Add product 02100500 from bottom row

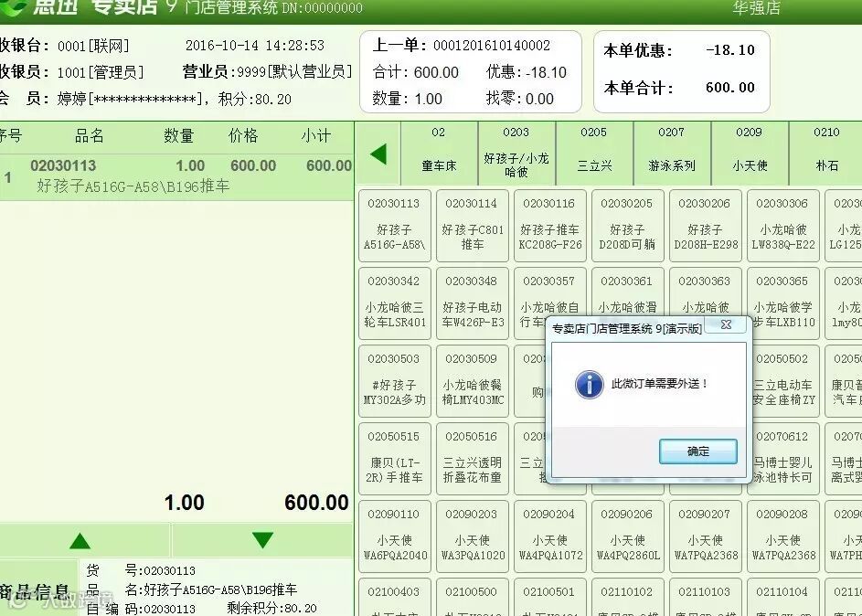point(473,598)
